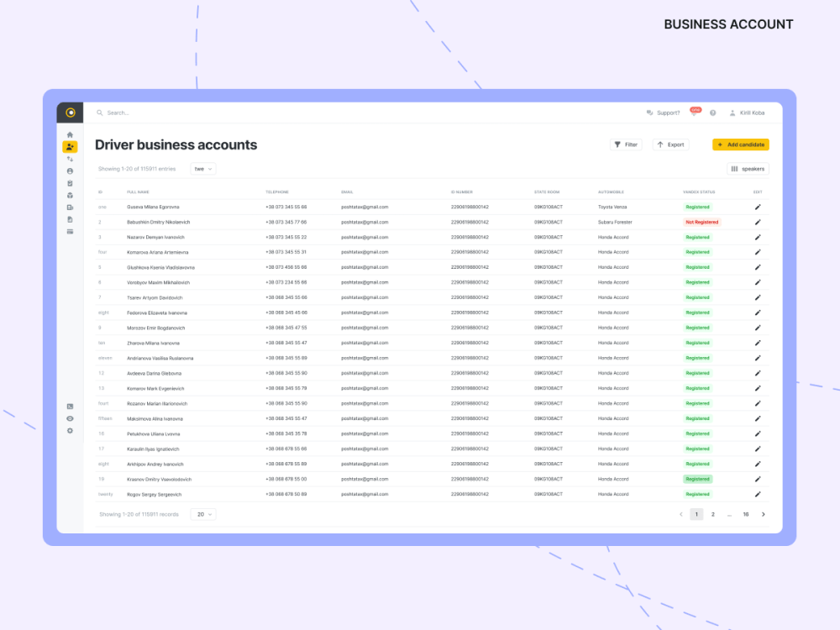Select page 2 in pagination

tap(713, 514)
